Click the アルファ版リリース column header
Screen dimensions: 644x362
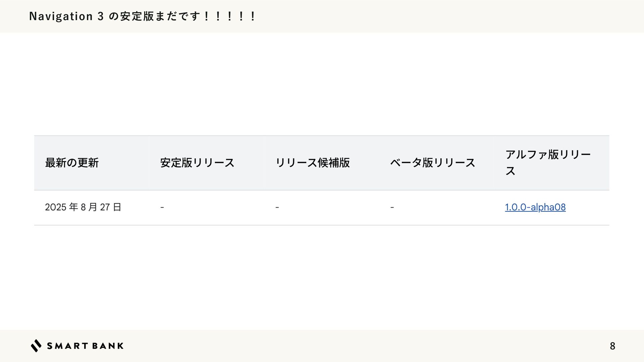coord(548,163)
